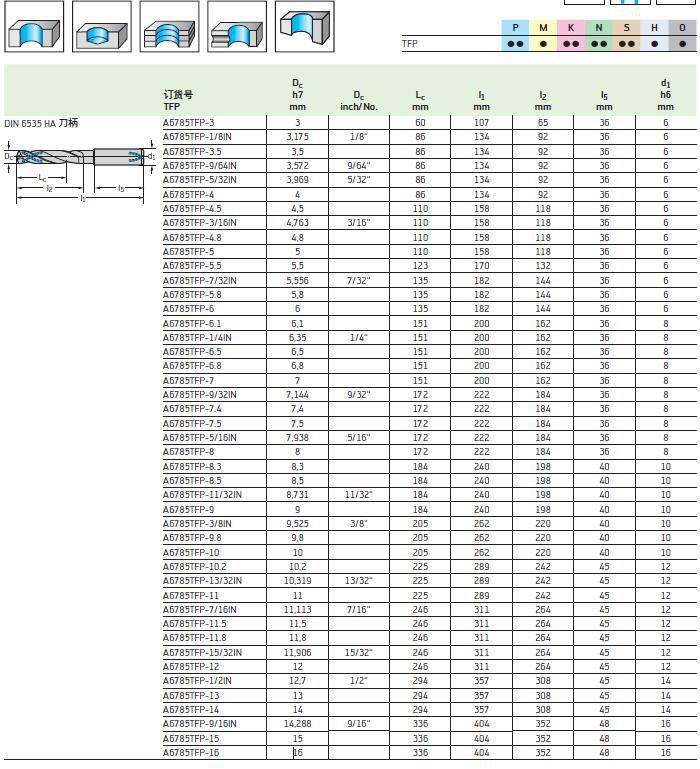Click the 5,556 diameter value
This screenshot has height=769, width=700.
298,281
